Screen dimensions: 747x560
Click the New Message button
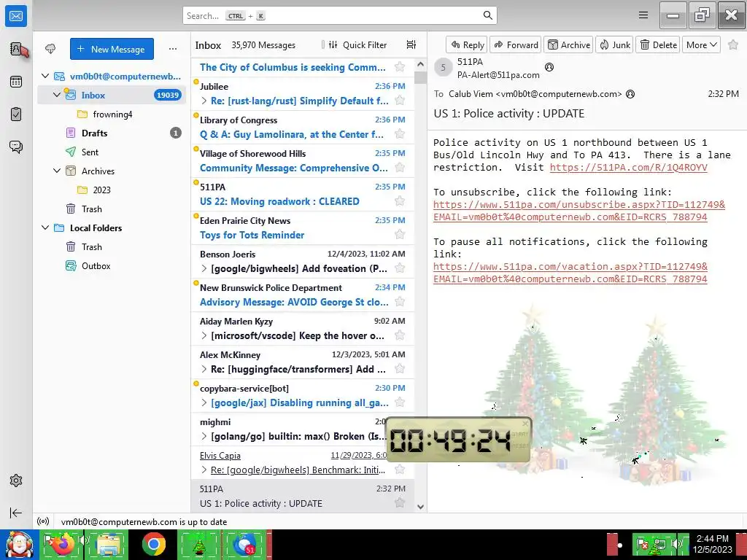point(112,49)
